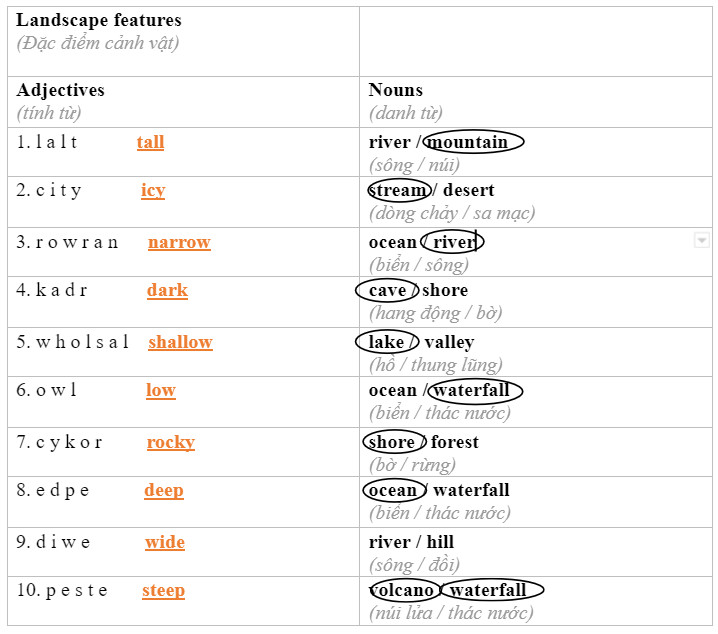Viewport: 718px width, 634px height.
Task: Click the circled "lake" option
Action: [x=386, y=342]
